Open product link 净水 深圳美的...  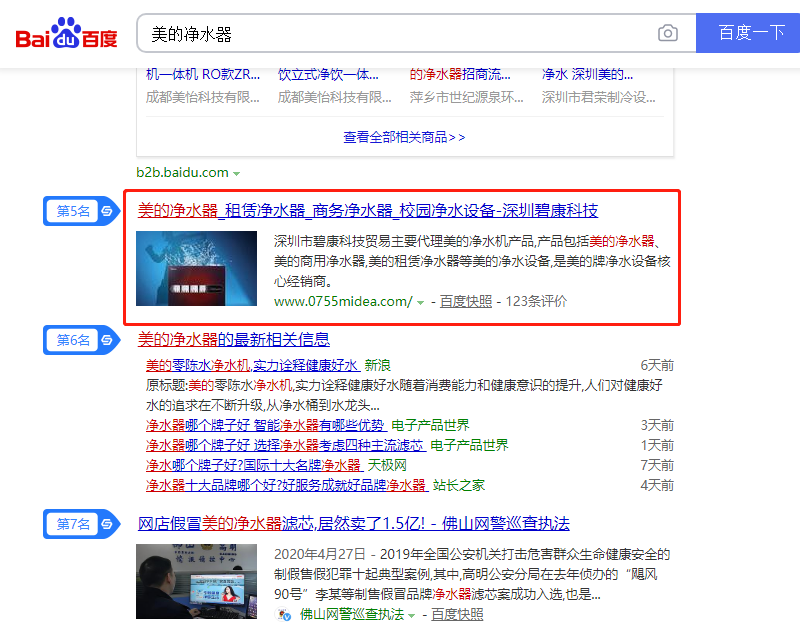coord(587,74)
